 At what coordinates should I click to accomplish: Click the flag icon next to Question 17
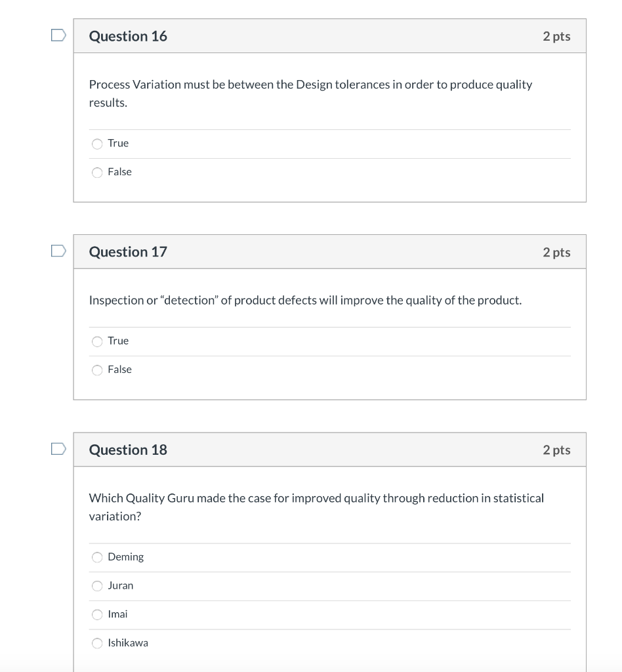(58, 250)
